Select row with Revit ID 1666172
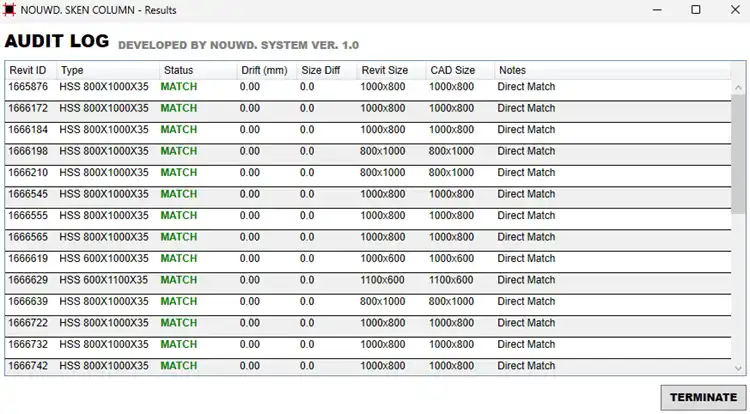Viewport: 750px width, 414px height. click(368, 111)
